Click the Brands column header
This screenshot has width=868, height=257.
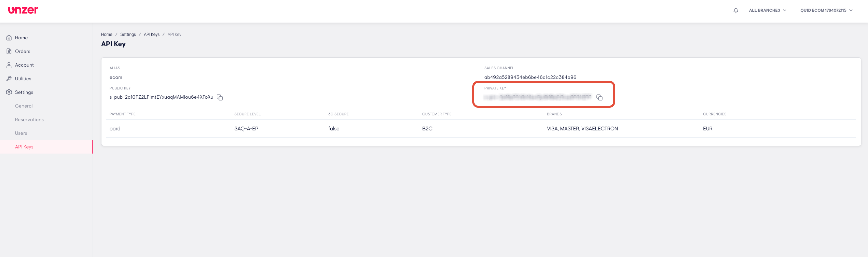554,114
